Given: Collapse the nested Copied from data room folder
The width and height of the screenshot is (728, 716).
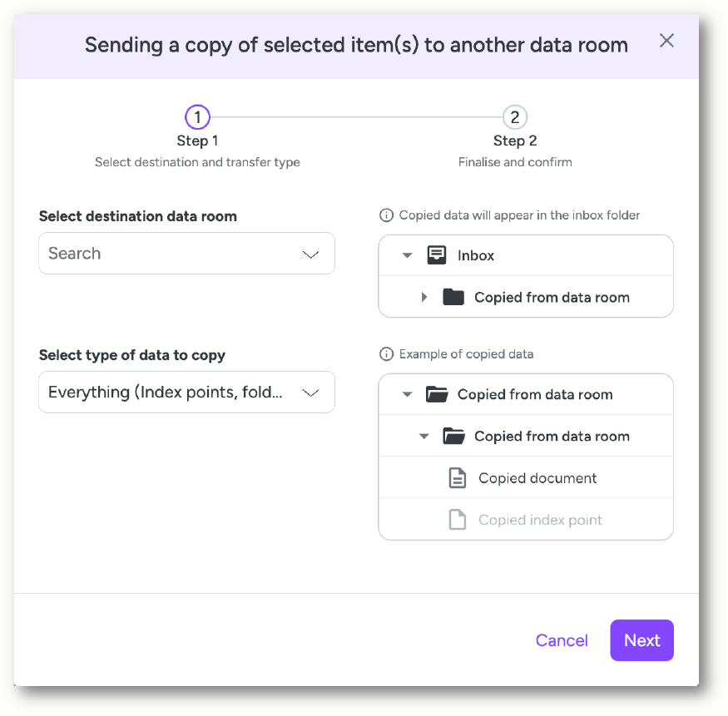Looking at the screenshot, I should [x=423, y=437].
